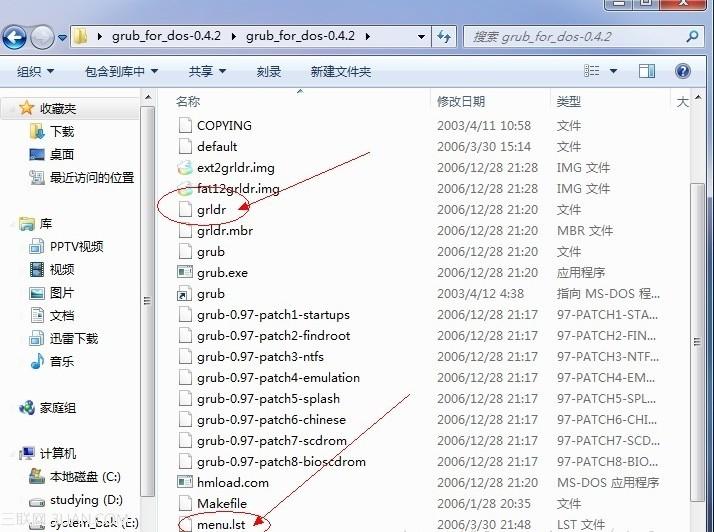Open 本地磁盘 (C:) drive
This screenshot has height=532, width=714.
tap(85, 477)
